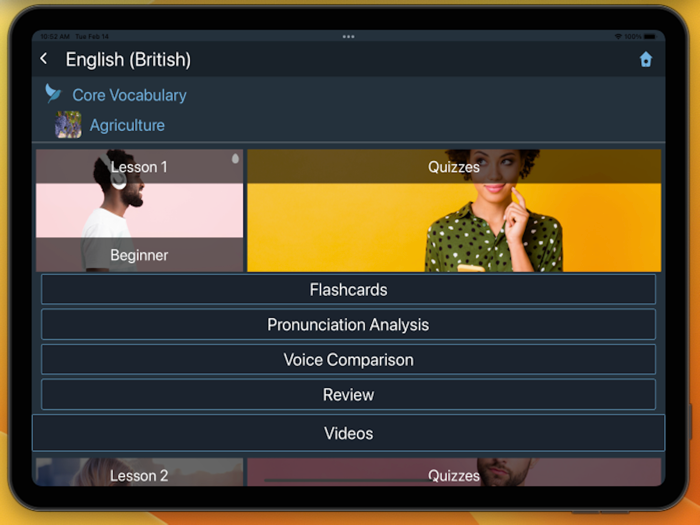The height and width of the screenshot is (525, 700).
Task: Open the Lesson 1 Beginner card
Action: tap(140, 210)
